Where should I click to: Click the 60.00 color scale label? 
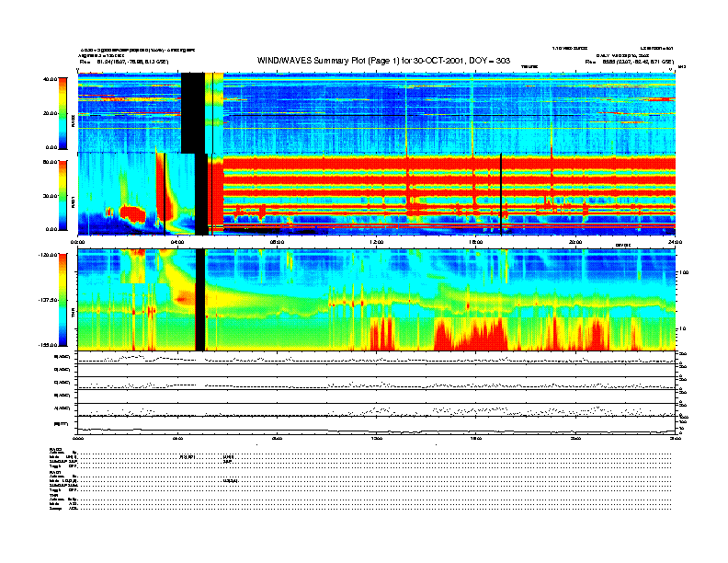50,162
